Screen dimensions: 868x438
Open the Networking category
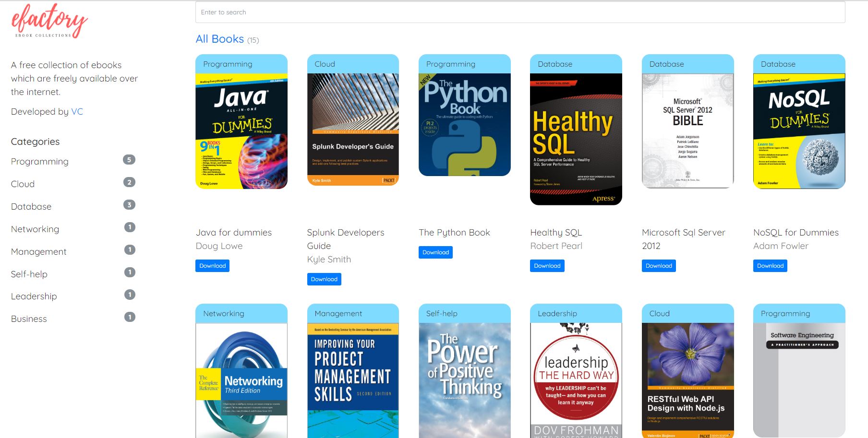tap(35, 229)
